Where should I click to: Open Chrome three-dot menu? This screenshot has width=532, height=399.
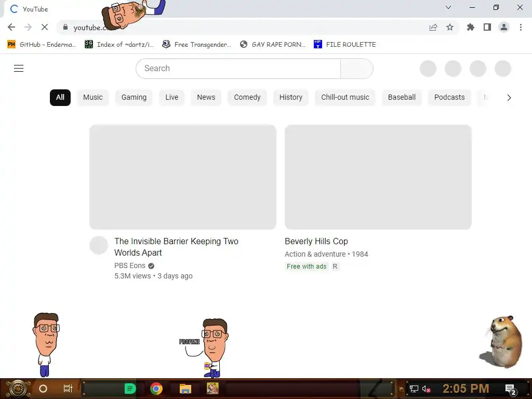point(521,27)
